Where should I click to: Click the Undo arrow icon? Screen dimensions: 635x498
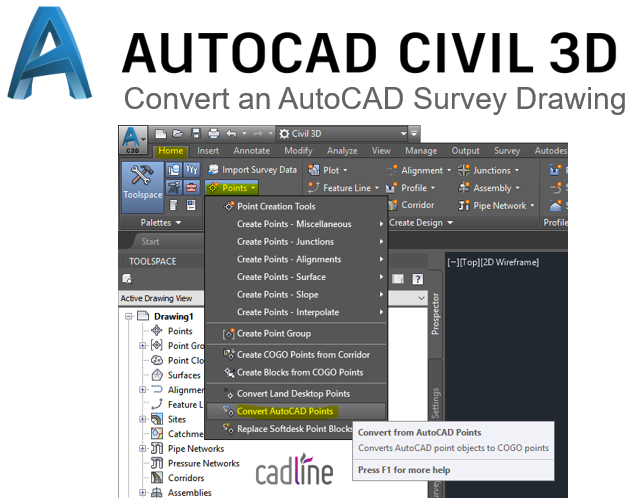click(231, 134)
